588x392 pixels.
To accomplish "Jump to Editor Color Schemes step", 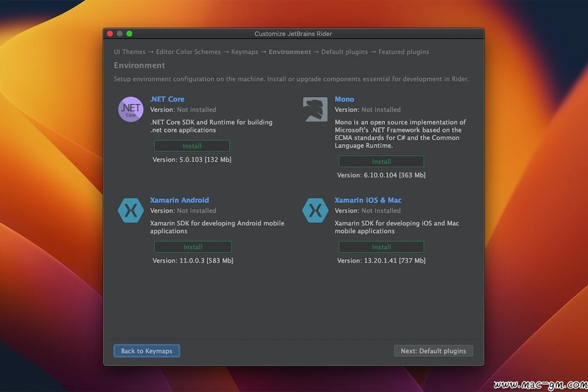I will pos(188,52).
